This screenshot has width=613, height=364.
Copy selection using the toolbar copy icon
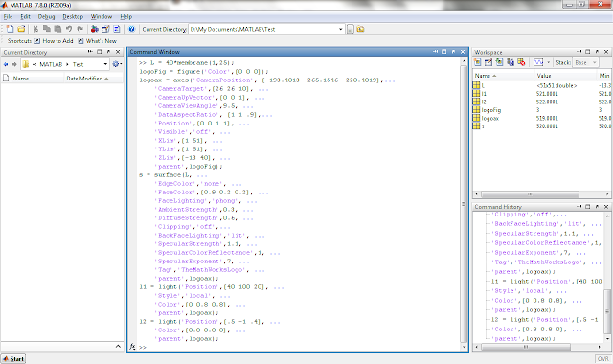[47, 29]
